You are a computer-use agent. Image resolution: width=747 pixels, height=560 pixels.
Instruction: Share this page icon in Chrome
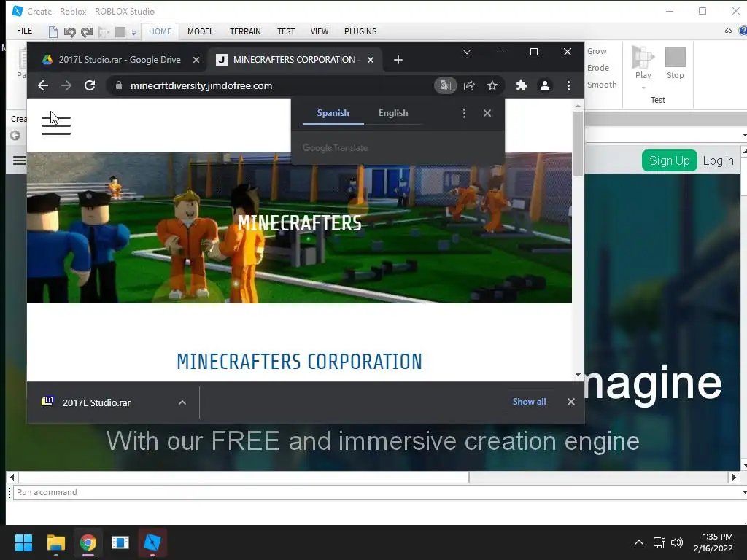point(469,85)
